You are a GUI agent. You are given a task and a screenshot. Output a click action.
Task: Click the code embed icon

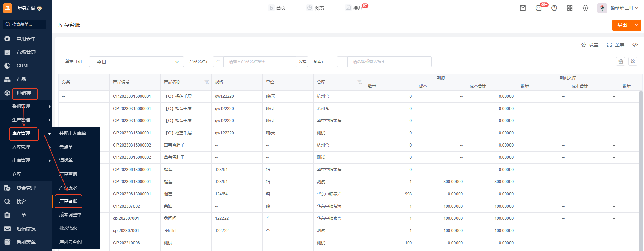[635, 45]
